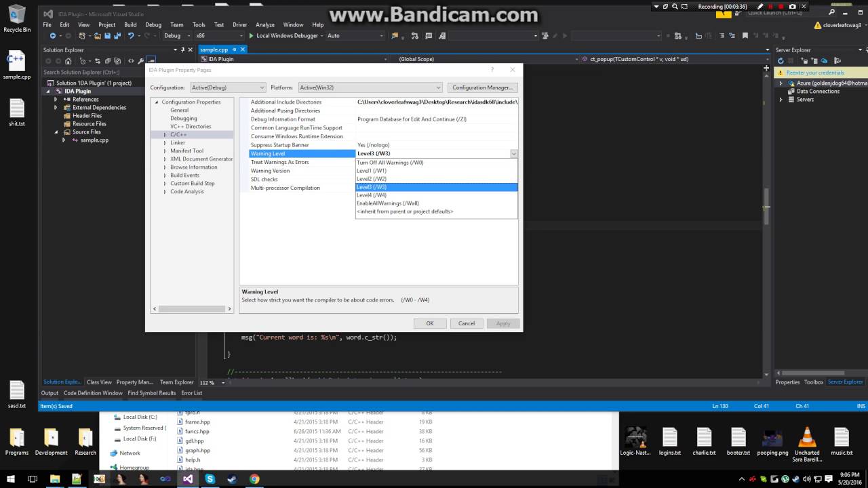868x488 pixels.
Task: Select the sample.cpp desktop file icon
Action: [17, 66]
